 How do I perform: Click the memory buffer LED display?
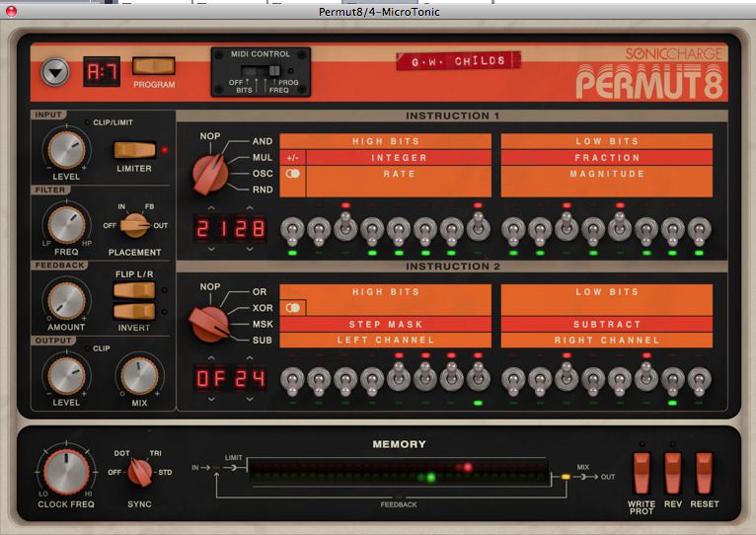pyautogui.click(x=399, y=472)
